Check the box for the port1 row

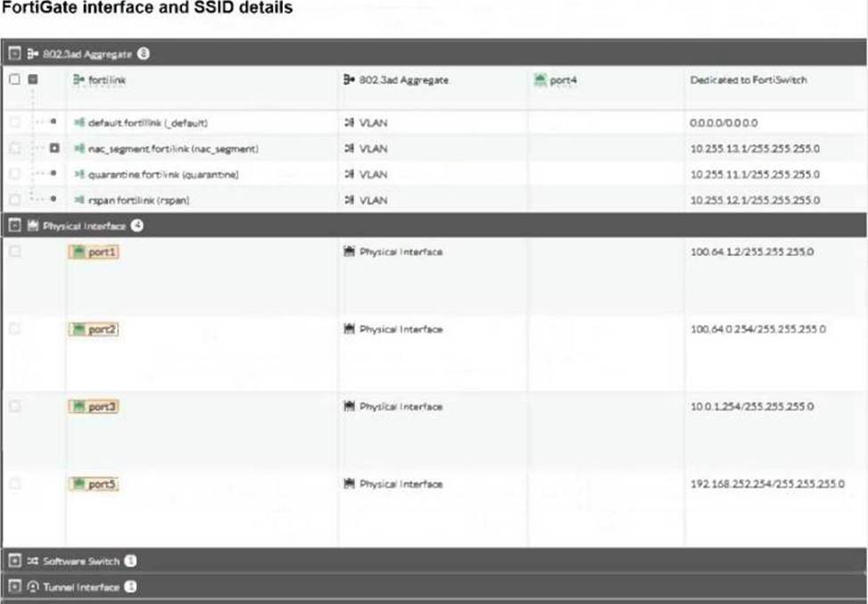coord(14,252)
